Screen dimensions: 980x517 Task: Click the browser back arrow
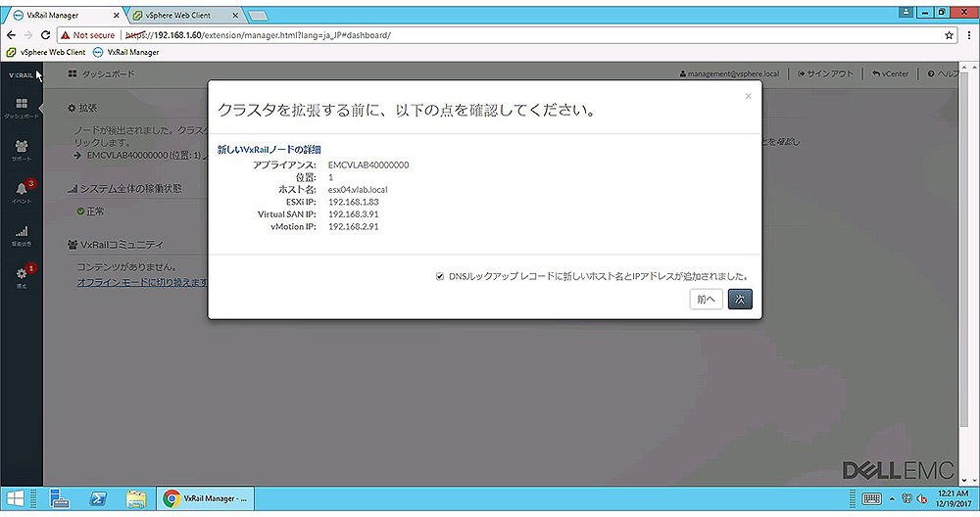point(11,35)
